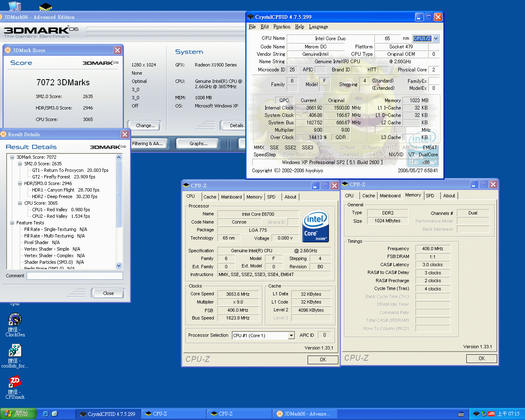Click second quick launch icon beside Internet Explorer
The width and height of the screenshot is (525, 420).
(55, 414)
